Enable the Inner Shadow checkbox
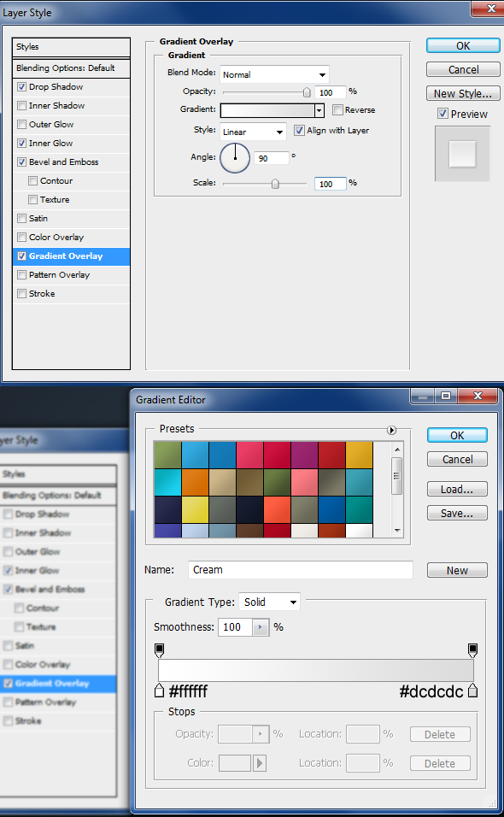Screen dimensions: 504x817 [22, 106]
